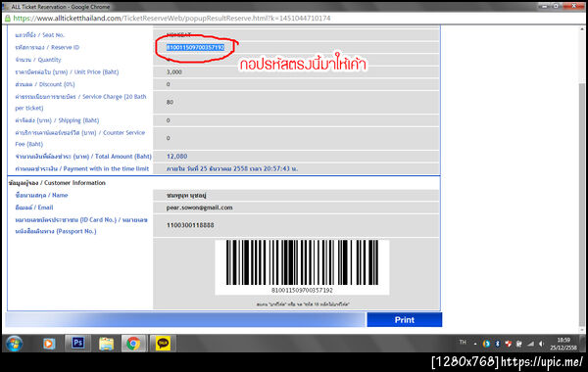
Task: Click the green padlock in address bar
Action: pyautogui.click(x=8, y=18)
